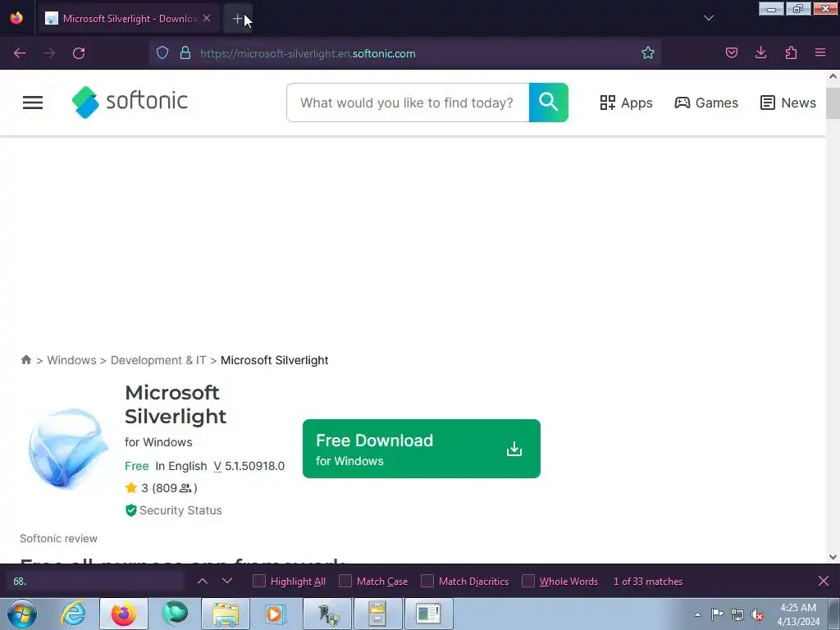
Task: Click Firefox taskbar icon
Action: [124, 614]
